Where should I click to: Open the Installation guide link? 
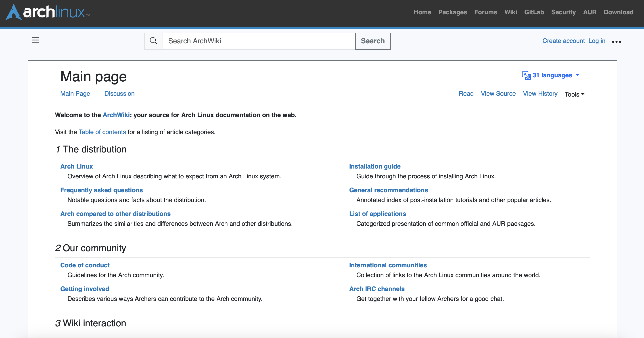(374, 166)
